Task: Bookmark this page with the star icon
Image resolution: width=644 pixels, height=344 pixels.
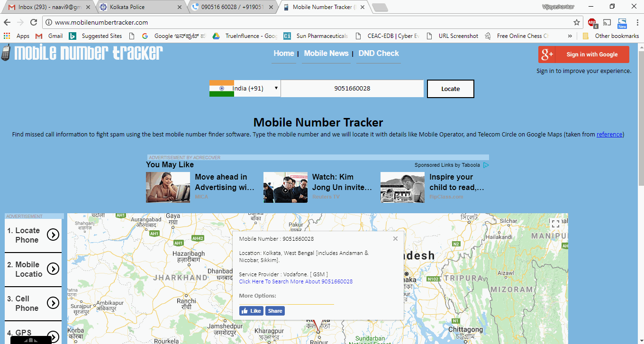Action: 577,22
